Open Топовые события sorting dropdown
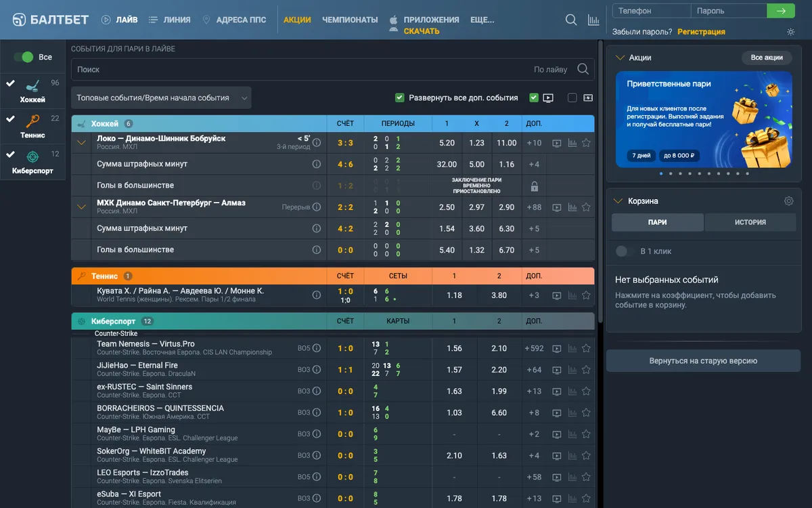 pyautogui.click(x=161, y=98)
